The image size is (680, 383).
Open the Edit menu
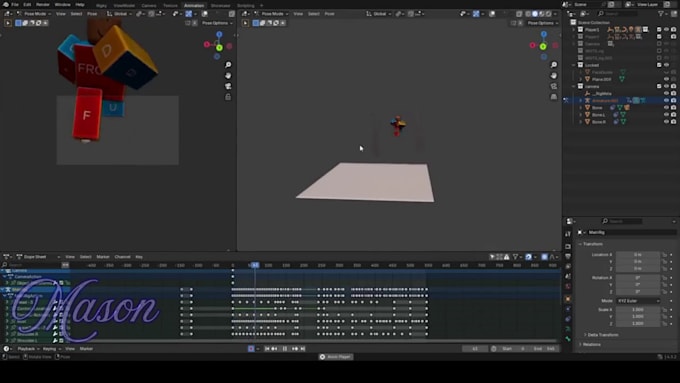click(x=27, y=4)
